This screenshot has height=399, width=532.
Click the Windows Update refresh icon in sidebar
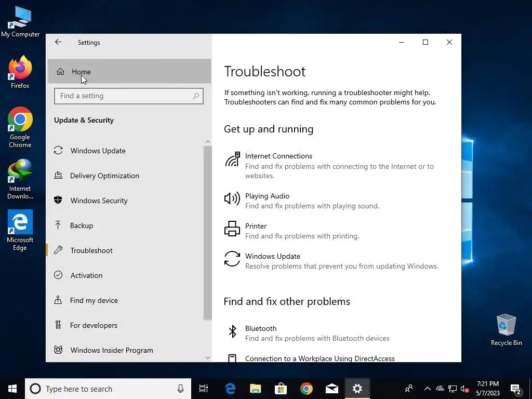pyautogui.click(x=58, y=150)
